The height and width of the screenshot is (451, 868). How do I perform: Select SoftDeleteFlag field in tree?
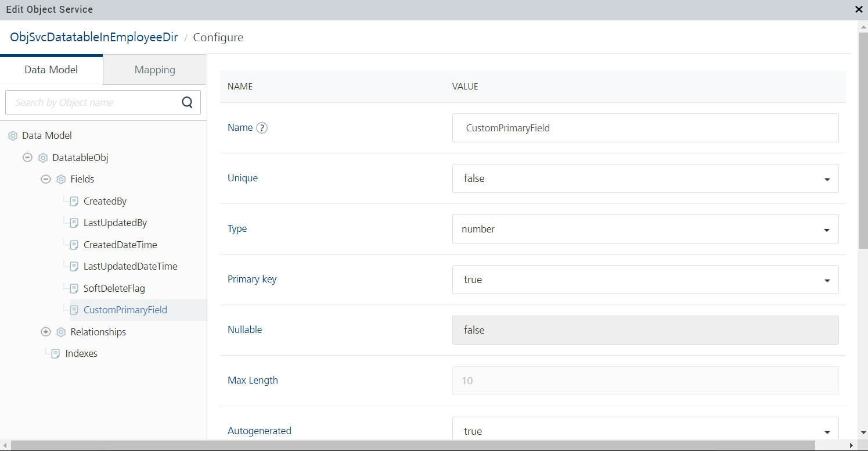click(114, 288)
